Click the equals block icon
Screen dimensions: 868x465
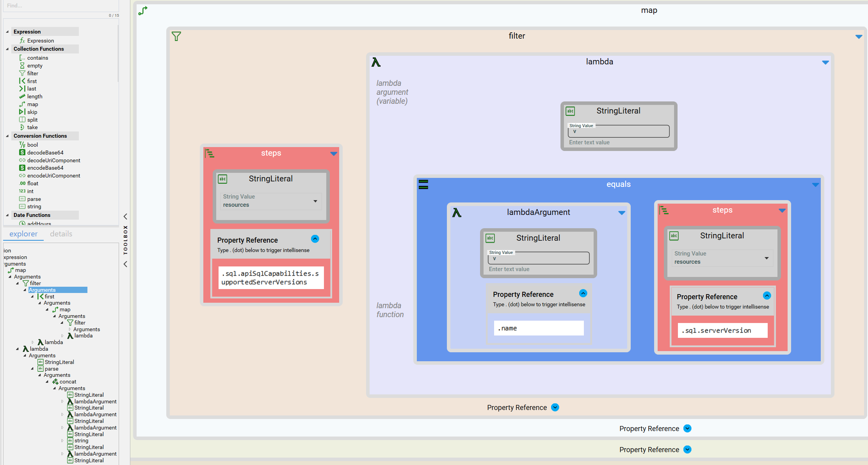(x=423, y=185)
